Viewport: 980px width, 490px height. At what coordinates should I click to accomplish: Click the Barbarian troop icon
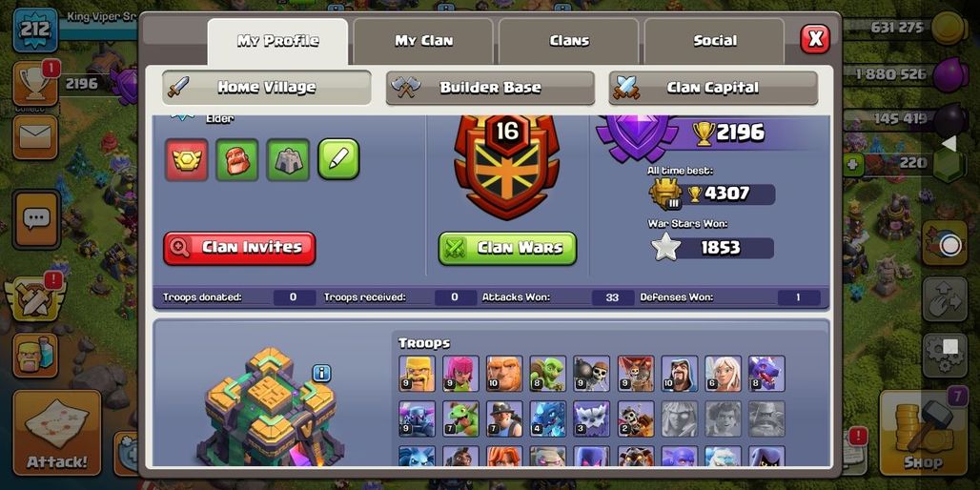click(417, 374)
